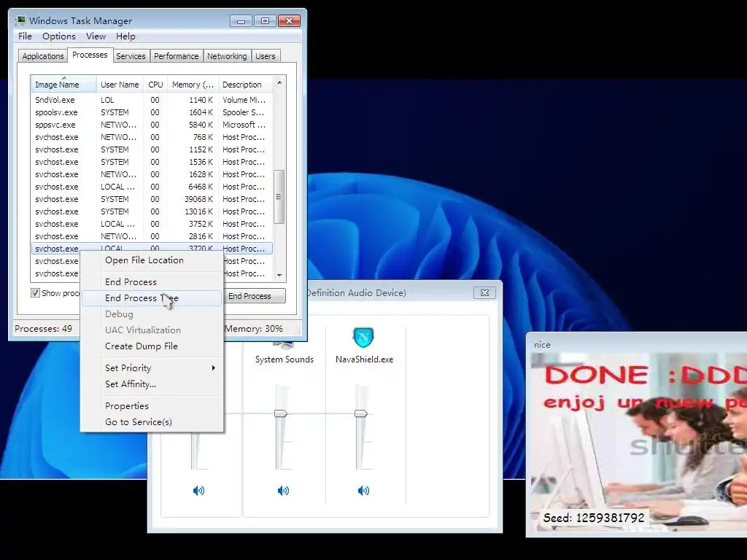This screenshot has height=560, width=747.
Task: Click the System Sounds volume slider handle
Action: tap(281, 413)
